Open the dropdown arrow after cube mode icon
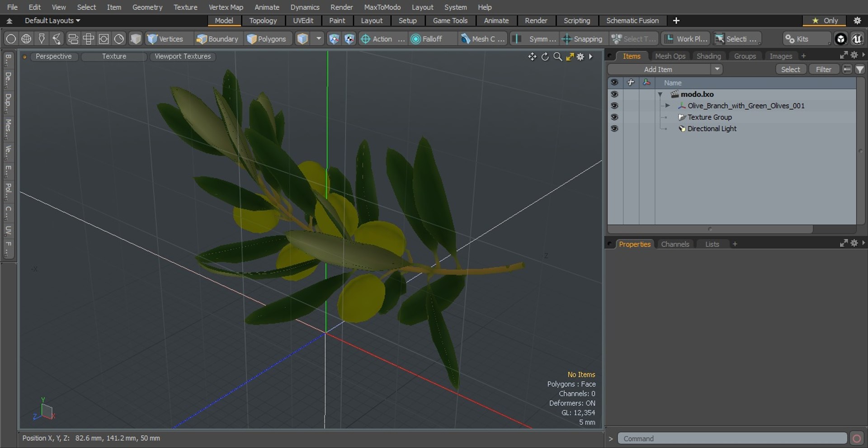 coord(319,39)
